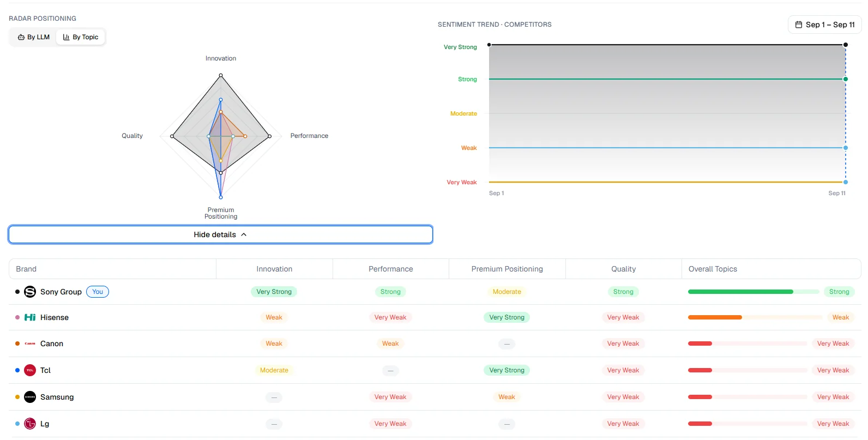The image size is (868, 440).
Task: Switch radar view to By LLM
Action: (x=34, y=37)
